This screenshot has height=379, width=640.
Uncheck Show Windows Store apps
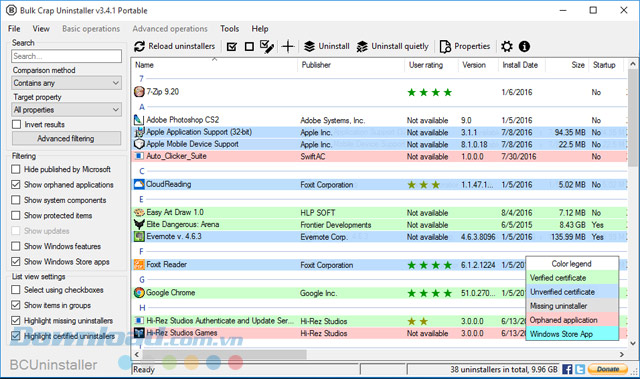pos(16,262)
